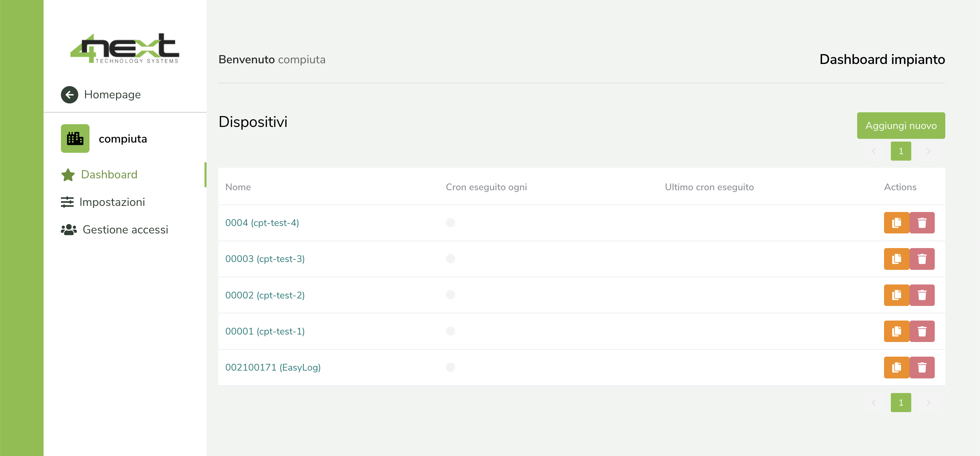The image size is (980, 456).
Task: Duplicate device 0004 (cpt-test-4)
Action: [x=896, y=223]
